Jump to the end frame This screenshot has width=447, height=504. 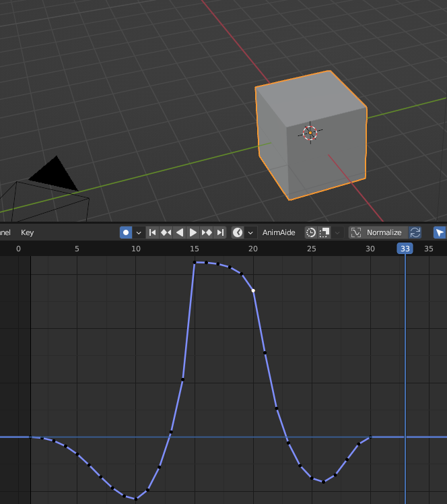(220, 232)
